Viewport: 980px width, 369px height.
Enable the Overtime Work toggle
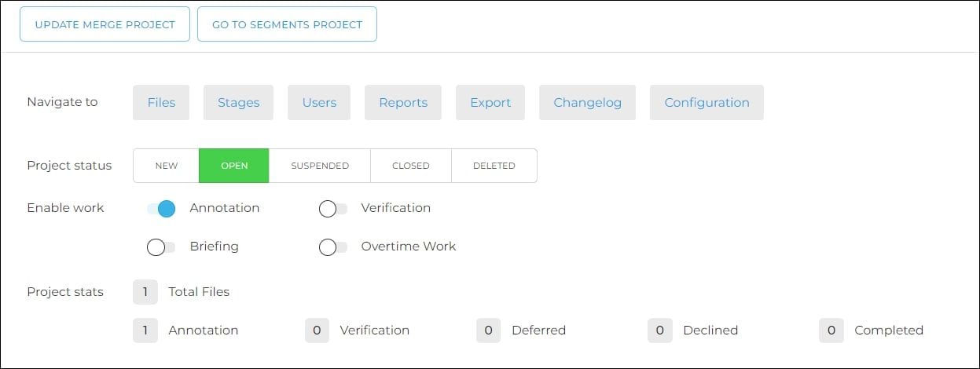click(x=332, y=247)
